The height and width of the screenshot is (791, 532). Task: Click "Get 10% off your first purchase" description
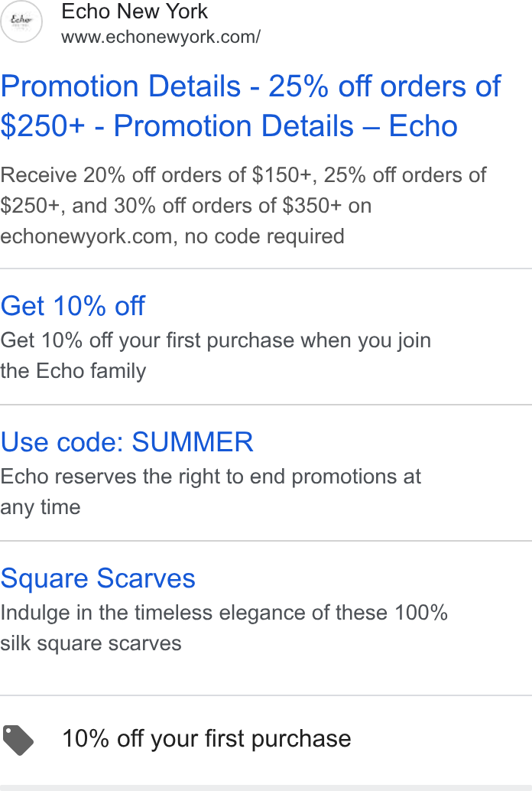[216, 340]
